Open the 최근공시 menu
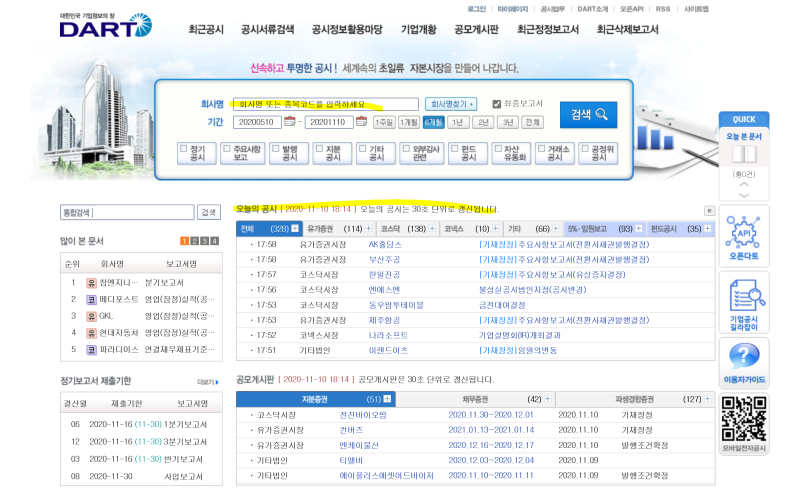Screen dimensions: 800x488 pos(206,30)
